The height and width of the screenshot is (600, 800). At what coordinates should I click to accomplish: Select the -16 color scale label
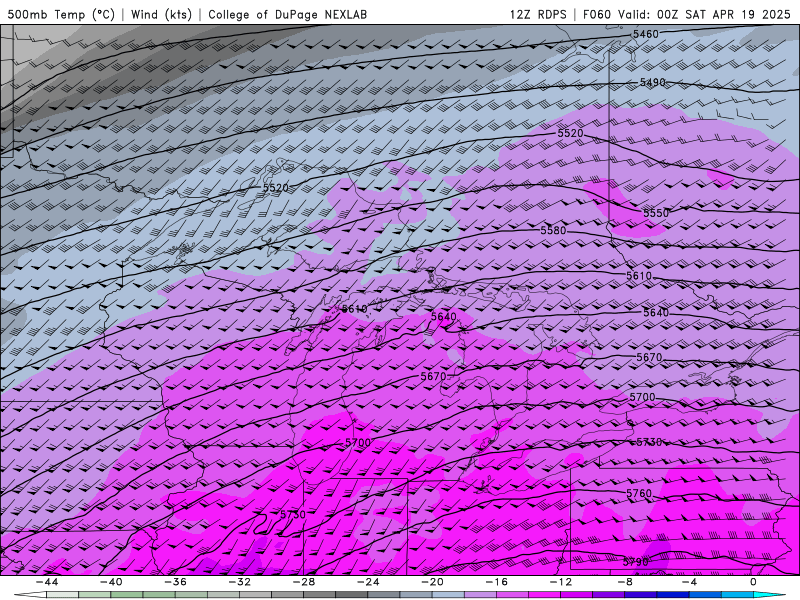coord(496,582)
